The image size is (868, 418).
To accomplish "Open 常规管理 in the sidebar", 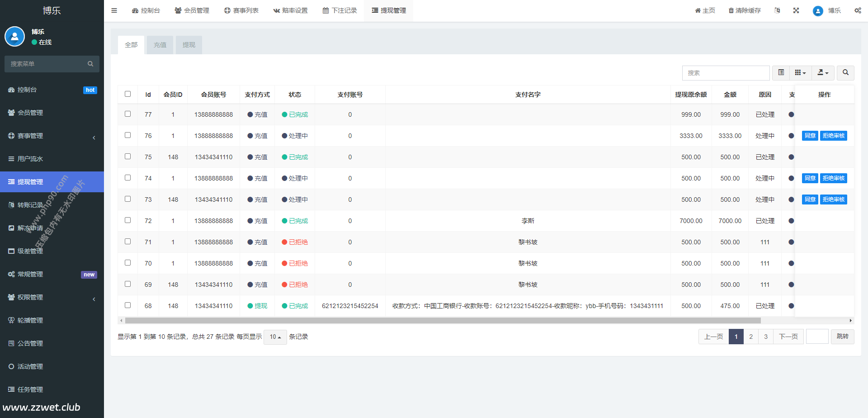I will tap(52, 274).
